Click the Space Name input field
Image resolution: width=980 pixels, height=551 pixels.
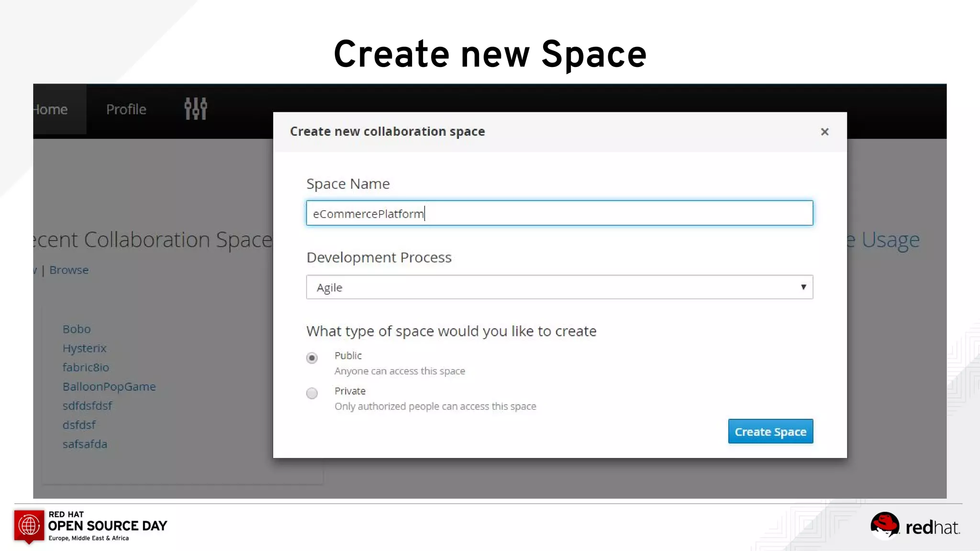[559, 213]
